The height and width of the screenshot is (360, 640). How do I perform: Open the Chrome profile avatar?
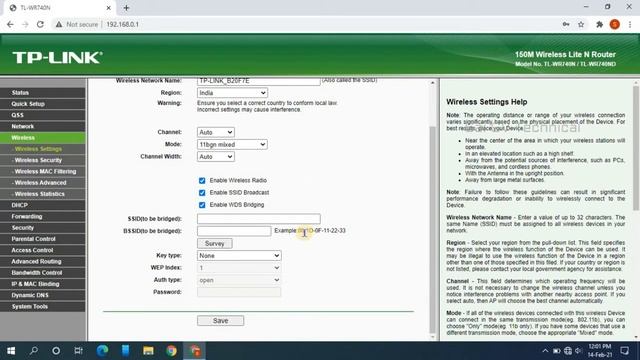pos(615,24)
